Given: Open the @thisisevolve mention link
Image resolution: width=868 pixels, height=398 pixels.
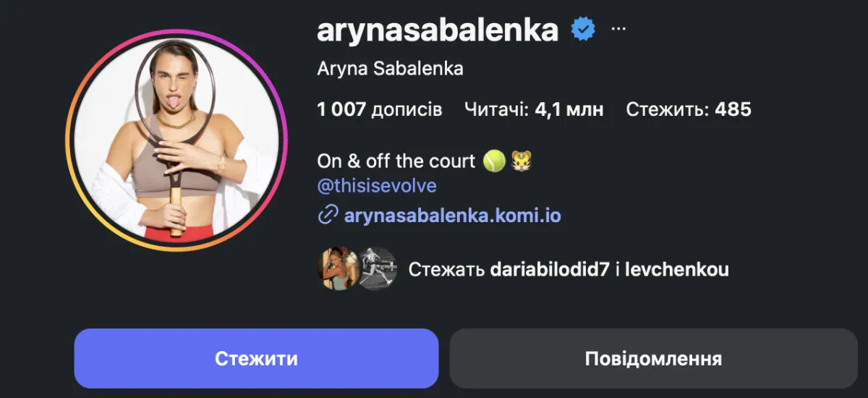Looking at the screenshot, I should click(377, 186).
